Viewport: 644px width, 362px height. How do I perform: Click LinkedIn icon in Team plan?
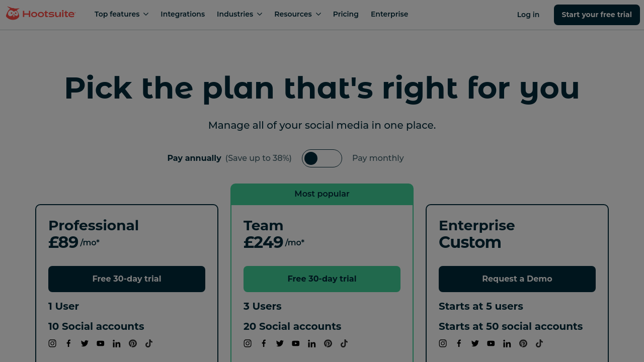click(312, 343)
